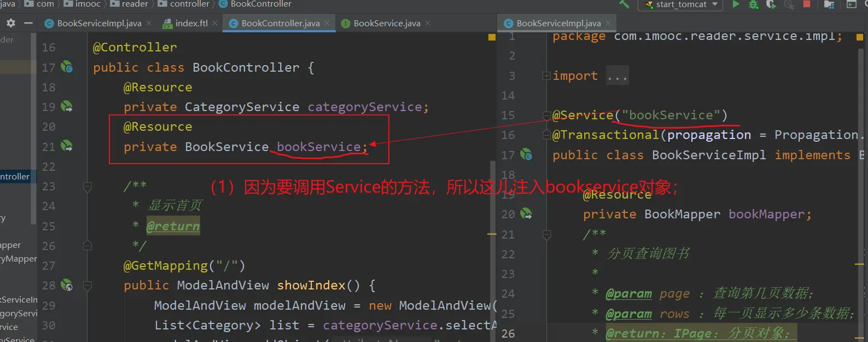Close the BookService.java tab
Viewport: 868px width, 342px height.
point(428,23)
